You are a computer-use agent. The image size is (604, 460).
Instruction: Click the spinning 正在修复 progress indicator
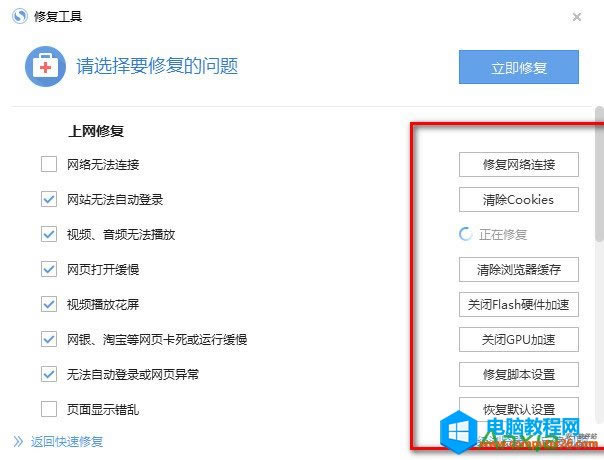[465, 234]
